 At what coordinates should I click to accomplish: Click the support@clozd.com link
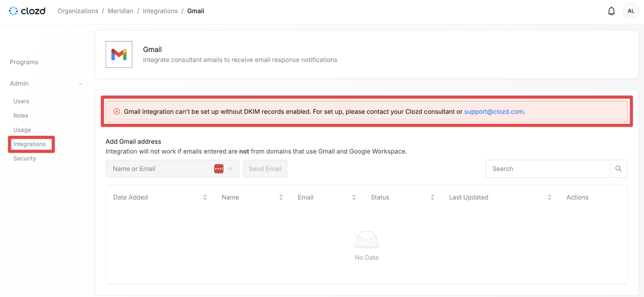coord(494,112)
